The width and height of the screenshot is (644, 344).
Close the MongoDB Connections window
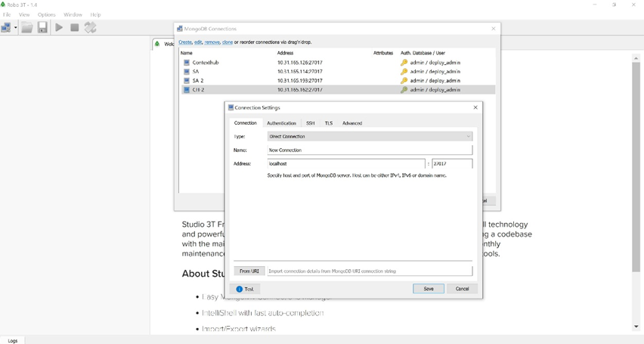coord(494,29)
